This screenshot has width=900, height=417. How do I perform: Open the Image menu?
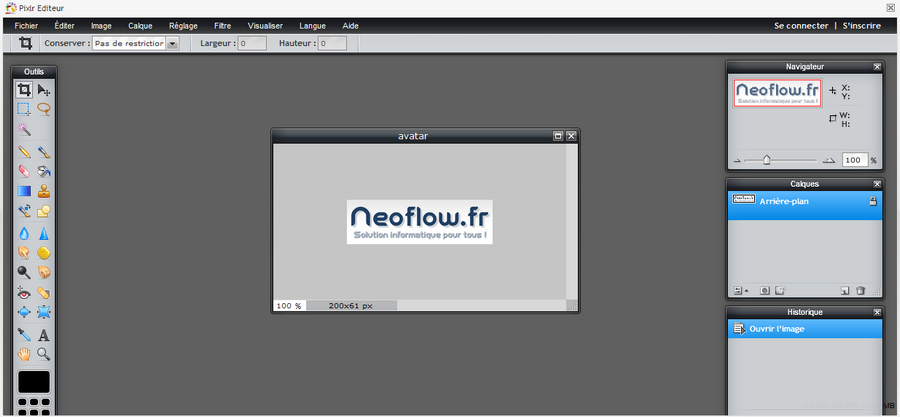(x=101, y=26)
